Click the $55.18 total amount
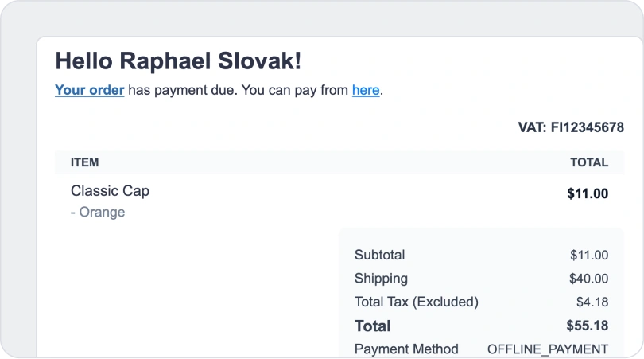644x359 pixels. click(x=587, y=326)
